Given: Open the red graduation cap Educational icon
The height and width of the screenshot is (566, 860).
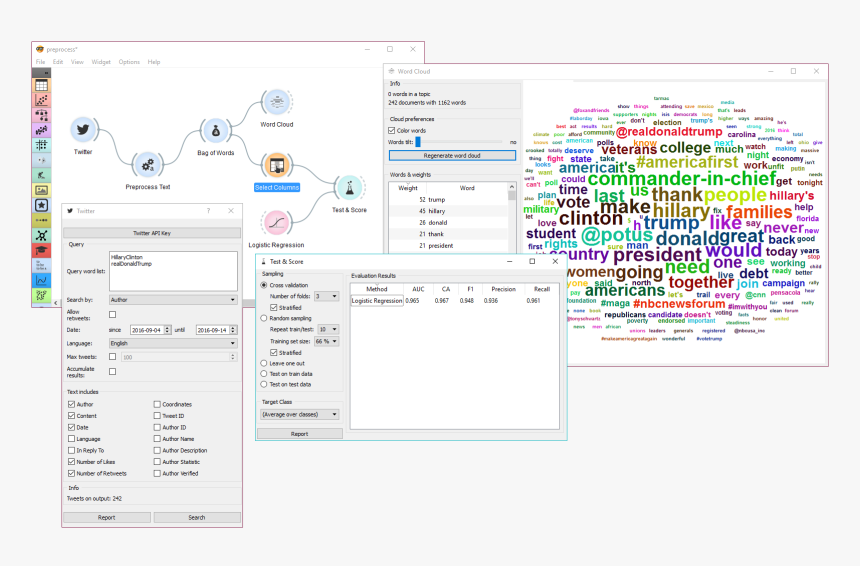Looking at the screenshot, I should coord(41,250).
